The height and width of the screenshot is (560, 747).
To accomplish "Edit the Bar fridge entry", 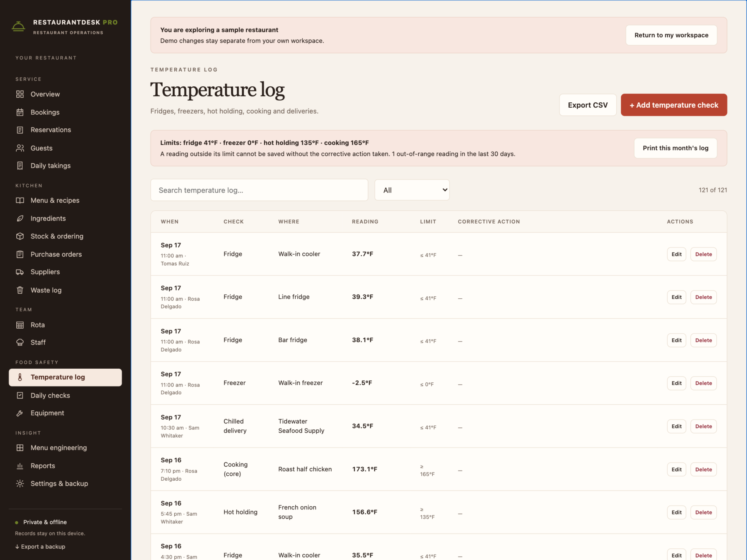I will [676, 340].
